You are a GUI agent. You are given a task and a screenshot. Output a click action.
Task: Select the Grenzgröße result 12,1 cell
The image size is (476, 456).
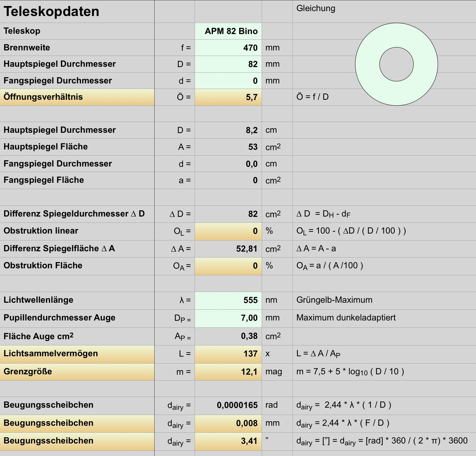pyautogui.click(x=228, y=372)
